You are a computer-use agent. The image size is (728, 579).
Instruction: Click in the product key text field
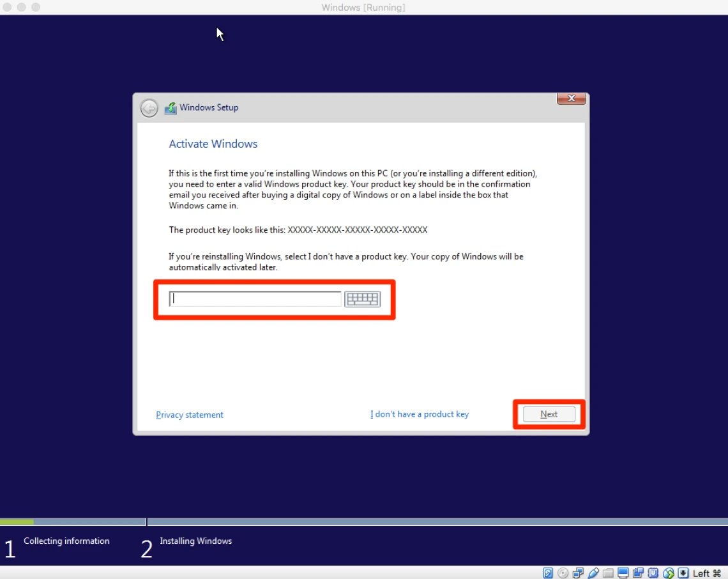coord(255,299)
